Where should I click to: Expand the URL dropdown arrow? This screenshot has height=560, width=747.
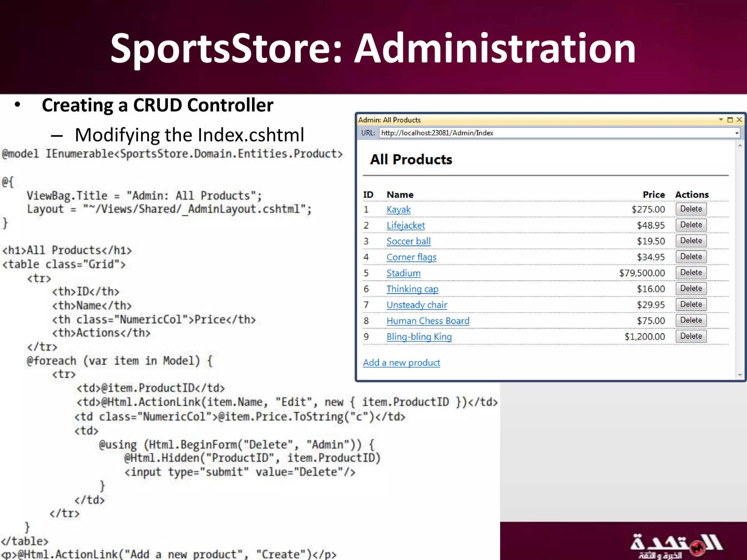(737, 133)
